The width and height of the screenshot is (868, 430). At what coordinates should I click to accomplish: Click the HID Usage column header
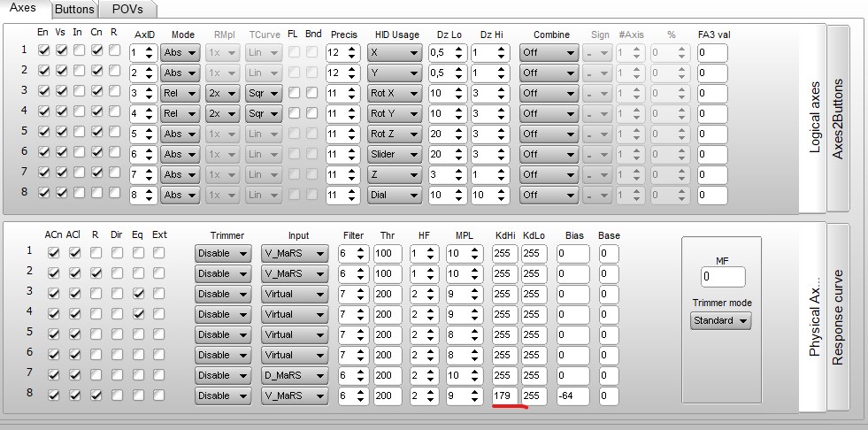point(397,35)
